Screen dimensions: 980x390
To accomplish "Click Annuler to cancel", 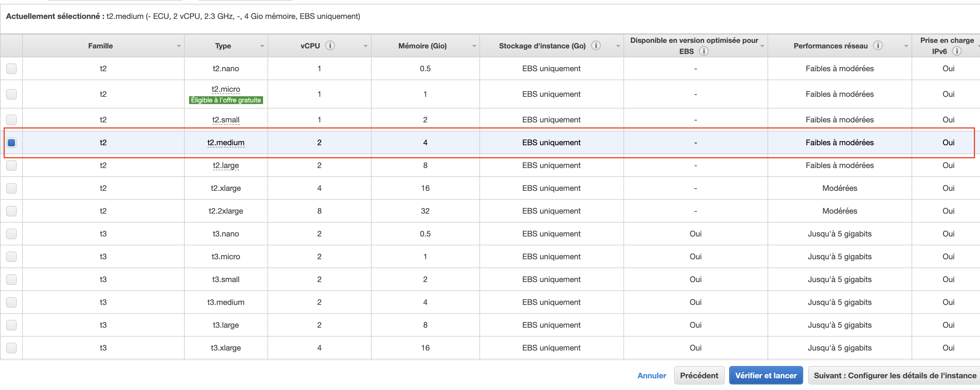I will click(651, 376).
